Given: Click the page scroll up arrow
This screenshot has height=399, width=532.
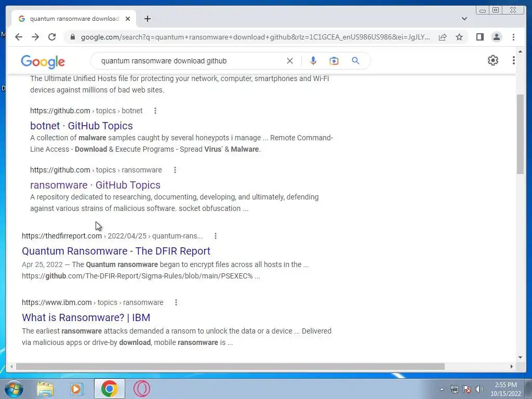Looking at the screenshot, I should [x=520, y=52].
